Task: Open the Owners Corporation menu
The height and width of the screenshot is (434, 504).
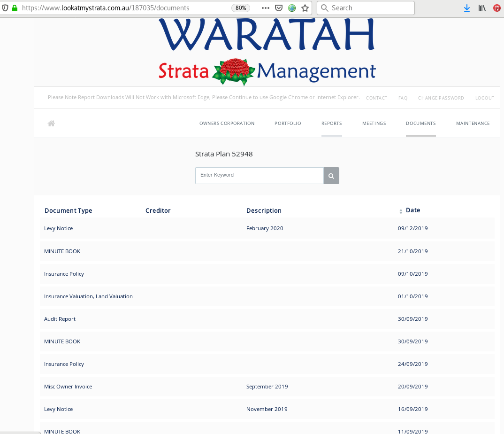Action: tap(227, 123)
